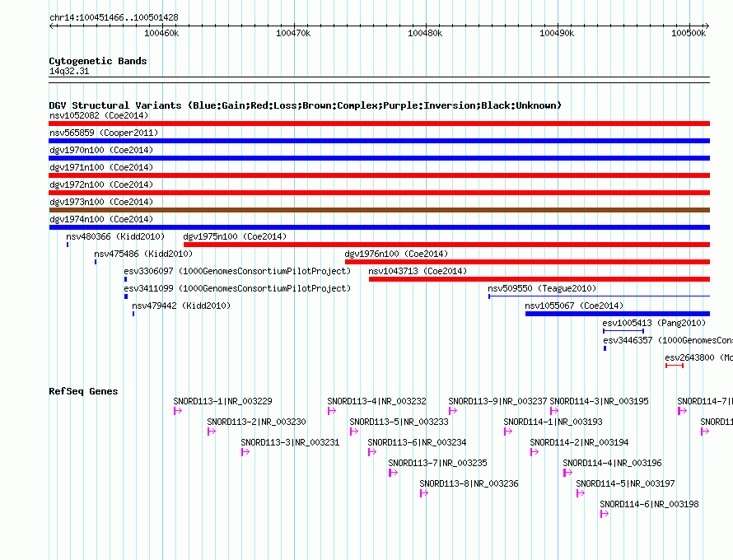Click the dgv1975n100 (Coe2014) label
733x560 pixels.
tap(236, 236)
